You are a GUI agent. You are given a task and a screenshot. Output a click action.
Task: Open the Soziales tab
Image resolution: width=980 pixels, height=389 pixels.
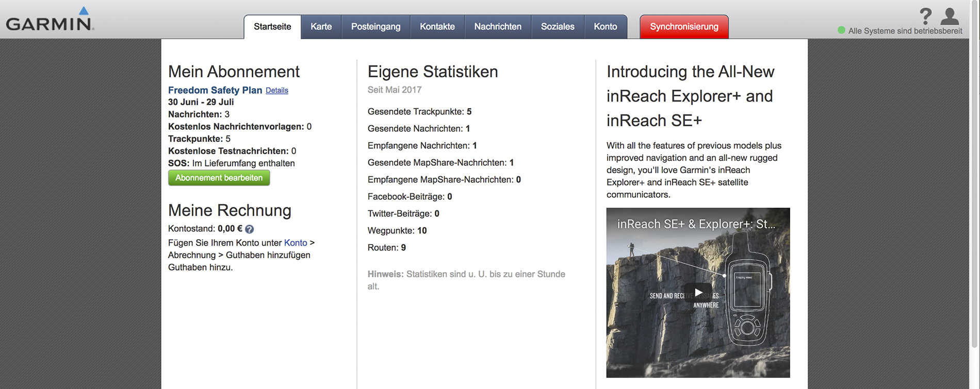557,27
